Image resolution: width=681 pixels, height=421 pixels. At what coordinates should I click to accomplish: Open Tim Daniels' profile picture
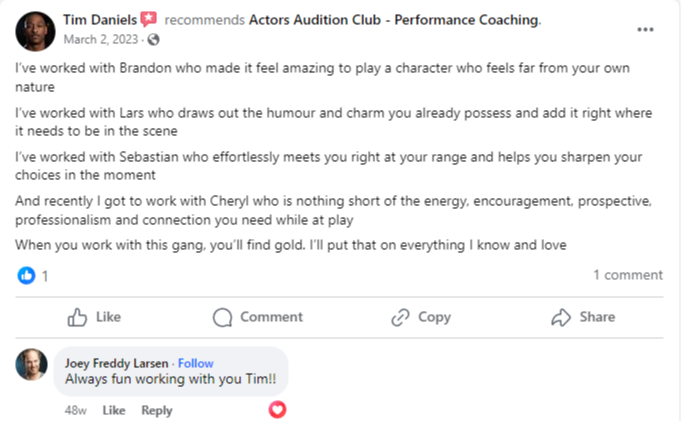click(x=34, y=29)
